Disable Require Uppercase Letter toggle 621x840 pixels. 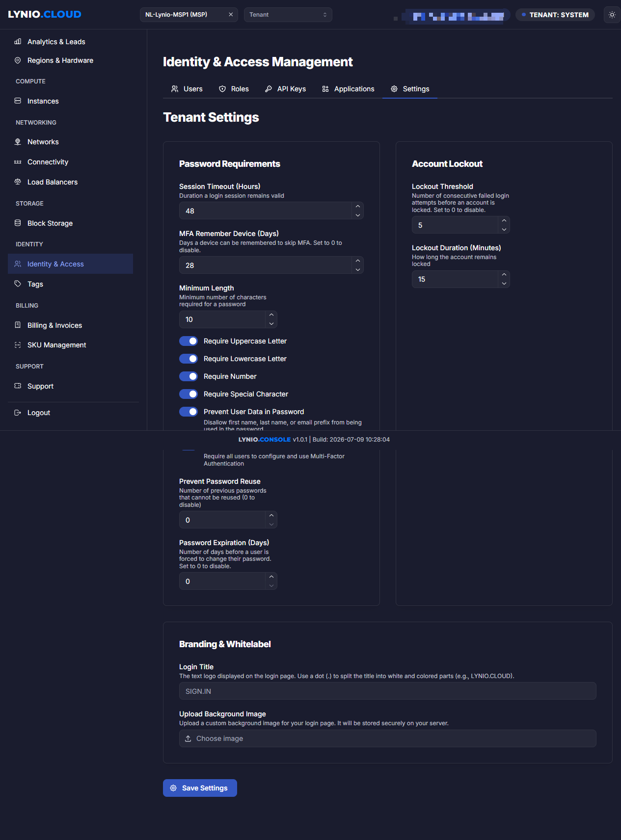(x=189, y=341)
